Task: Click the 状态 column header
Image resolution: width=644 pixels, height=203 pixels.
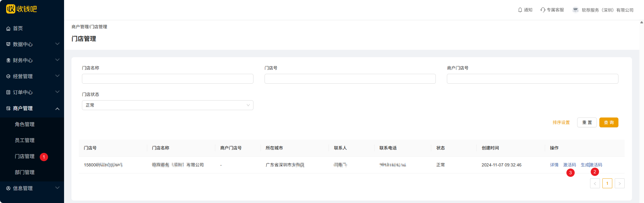Action: pos(440,148)
